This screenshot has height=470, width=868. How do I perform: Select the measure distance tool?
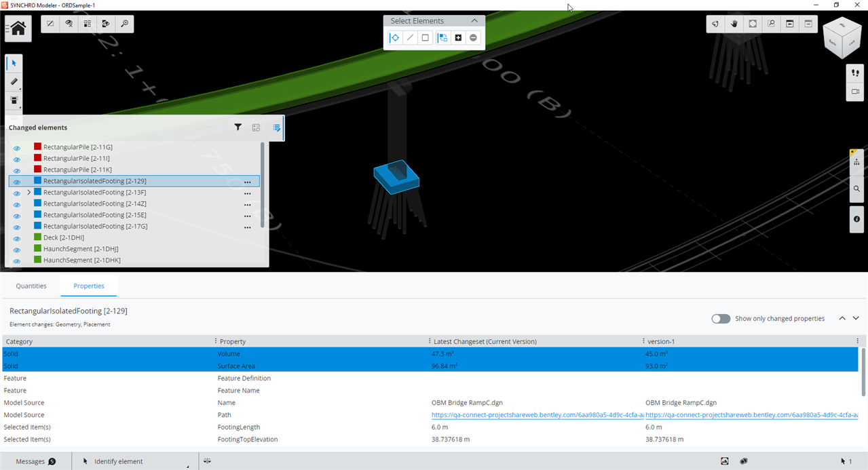(x=13, y=81)
